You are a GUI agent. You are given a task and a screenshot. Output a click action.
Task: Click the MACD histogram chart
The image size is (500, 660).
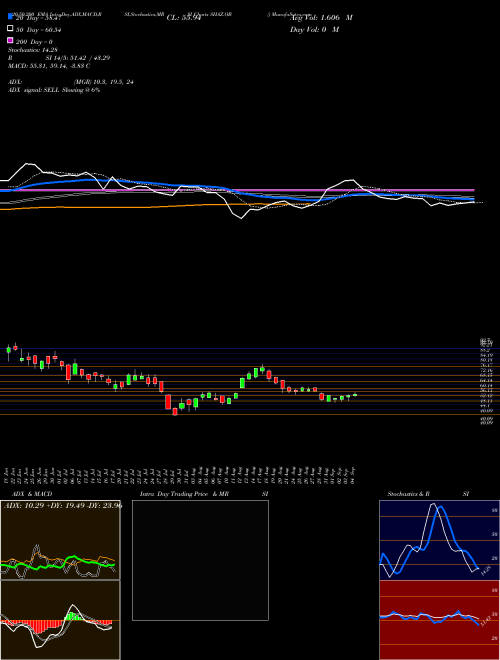click(x=60, y=620)
